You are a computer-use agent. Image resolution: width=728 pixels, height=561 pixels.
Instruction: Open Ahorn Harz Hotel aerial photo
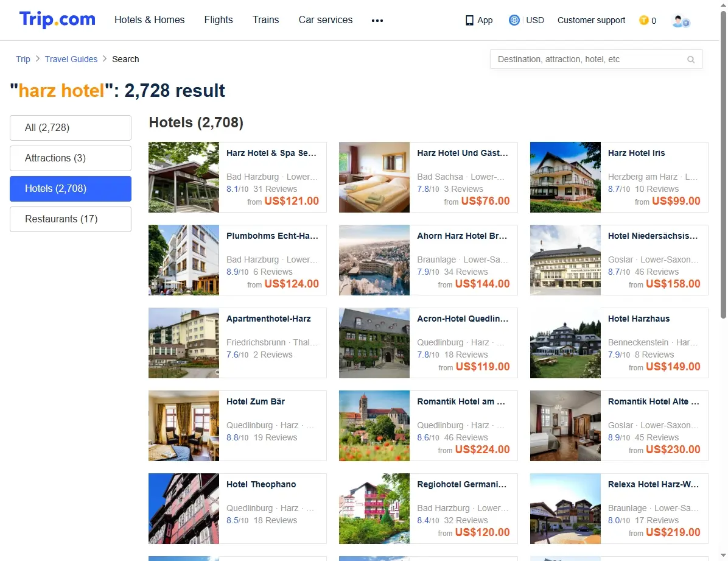[374, 260]
